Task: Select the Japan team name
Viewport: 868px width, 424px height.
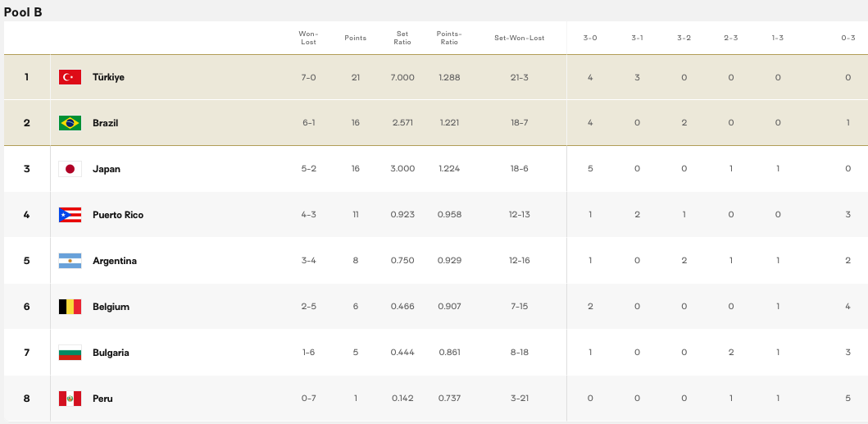Action: point(107,169)
